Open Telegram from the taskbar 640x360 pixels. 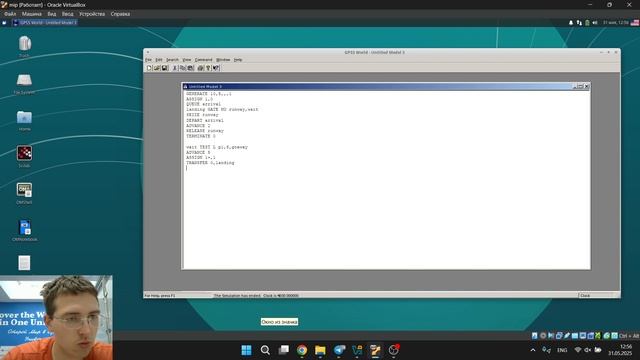pos(339,350)
